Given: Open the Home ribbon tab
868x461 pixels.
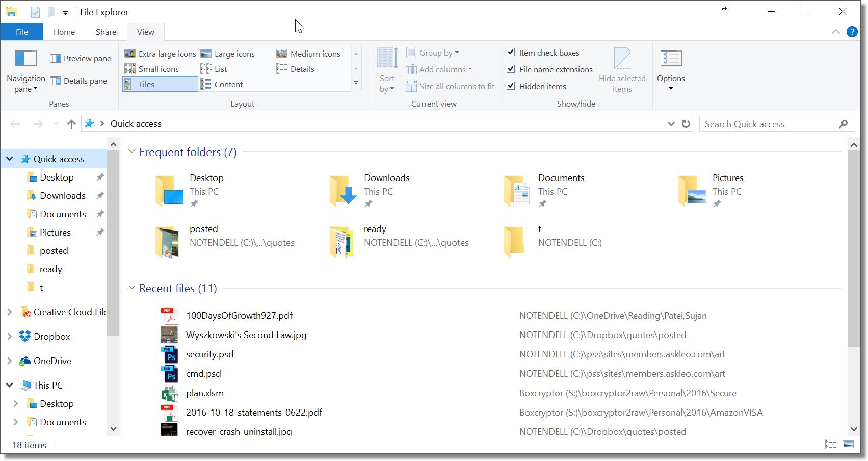Looking at the screenshot, I should click(x=64, y=32).
